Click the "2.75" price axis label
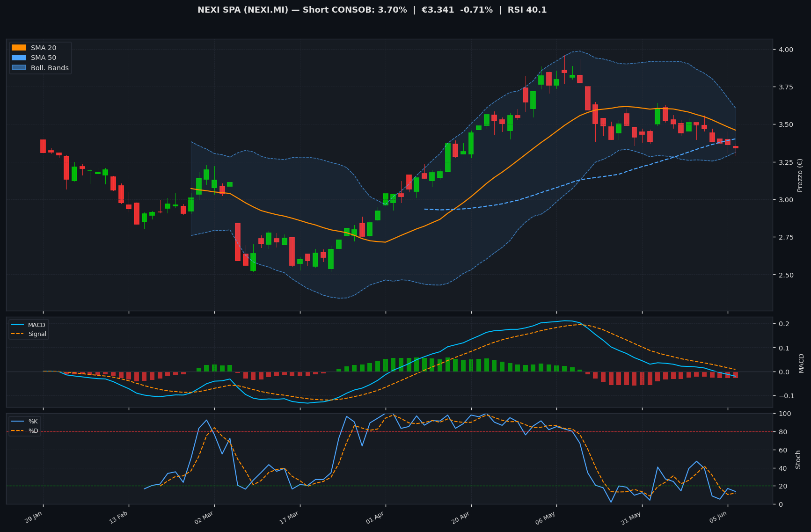 click(x=786, y=237)
